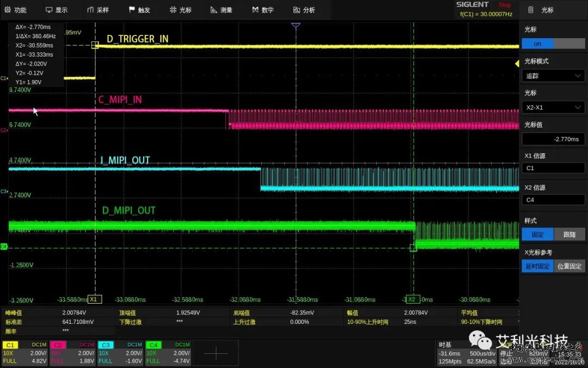Click the -32.0880ms time axis label
588x368 pixels.
pyautogui.click(x=245, y=300)
